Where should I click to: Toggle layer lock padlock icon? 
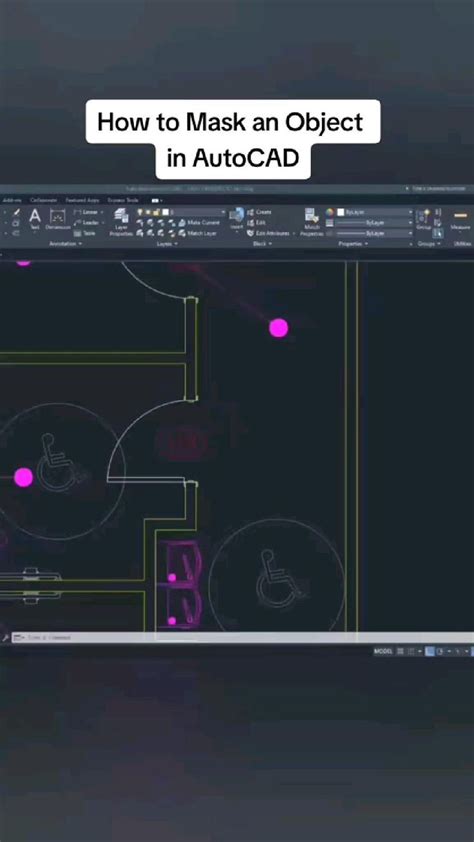[156, 212]
